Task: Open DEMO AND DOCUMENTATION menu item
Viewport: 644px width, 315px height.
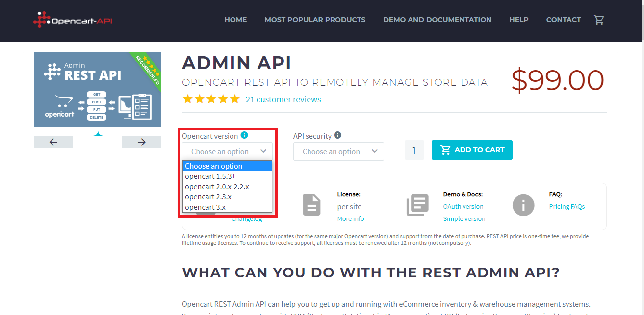Action: 437,20
